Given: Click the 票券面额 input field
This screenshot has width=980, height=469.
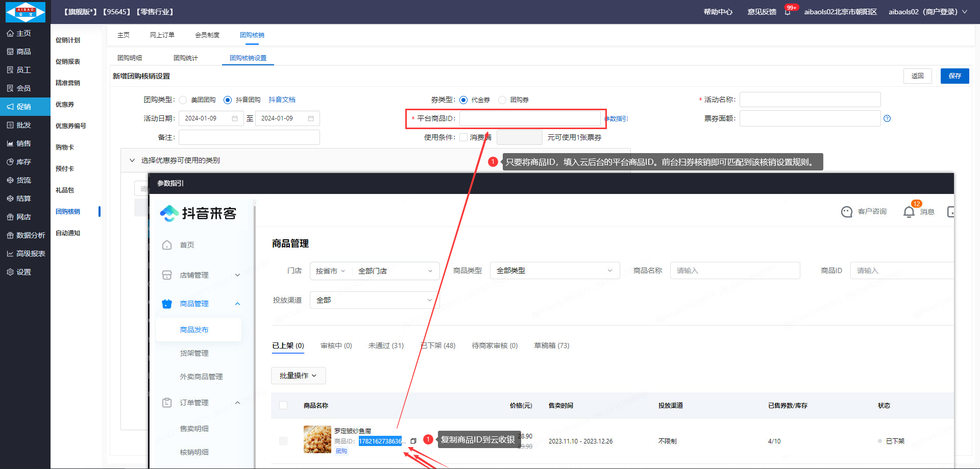Looking at the screenshot, I should (810, 118).
